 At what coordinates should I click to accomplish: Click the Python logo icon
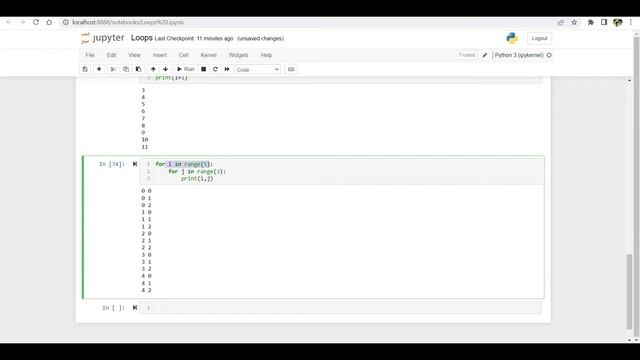[512, 38]
